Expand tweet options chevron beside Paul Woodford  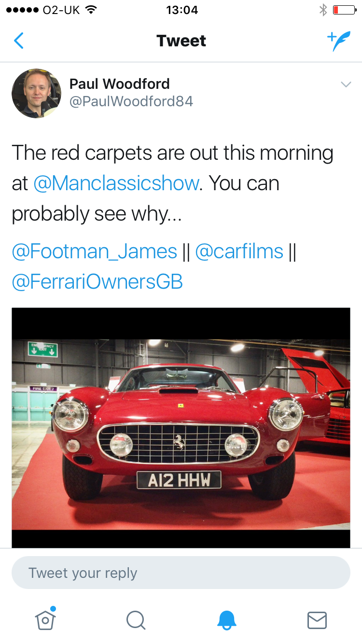click(346, 85)
